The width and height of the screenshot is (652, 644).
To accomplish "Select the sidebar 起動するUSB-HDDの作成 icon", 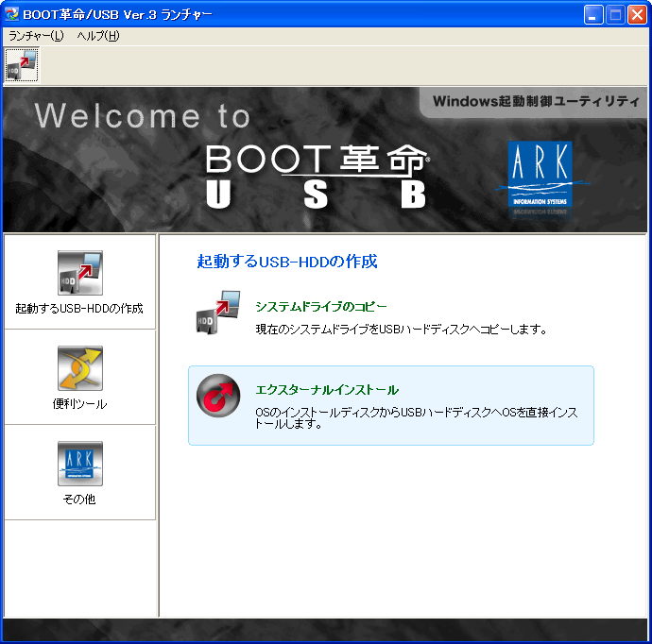I will click(80, 273).
